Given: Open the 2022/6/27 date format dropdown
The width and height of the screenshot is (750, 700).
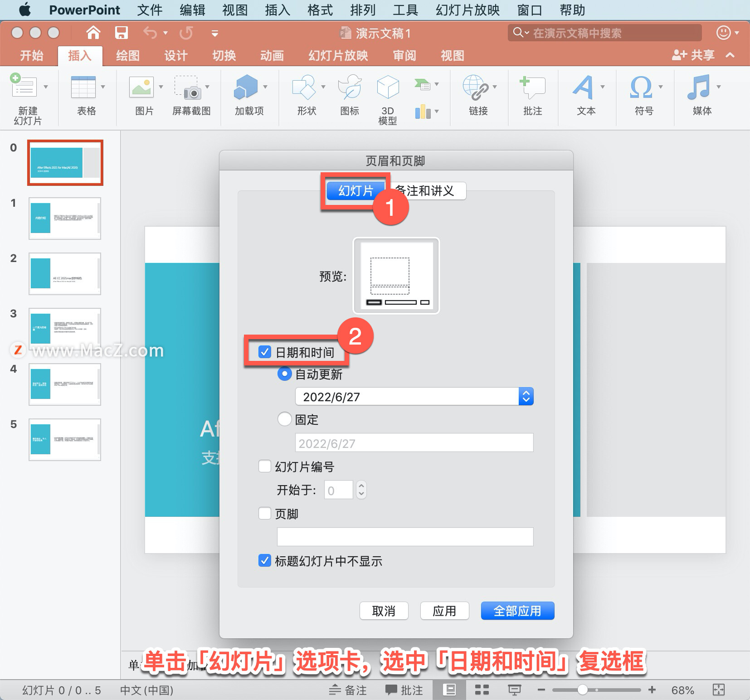Looking at the screenshot, I should pyautogui.click(x=414, y=397).
